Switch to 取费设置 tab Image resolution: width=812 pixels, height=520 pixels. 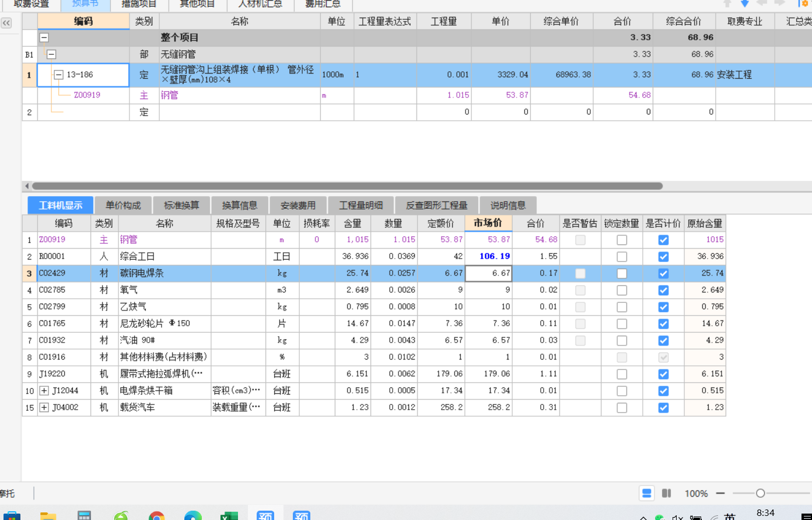coord(32,4)
